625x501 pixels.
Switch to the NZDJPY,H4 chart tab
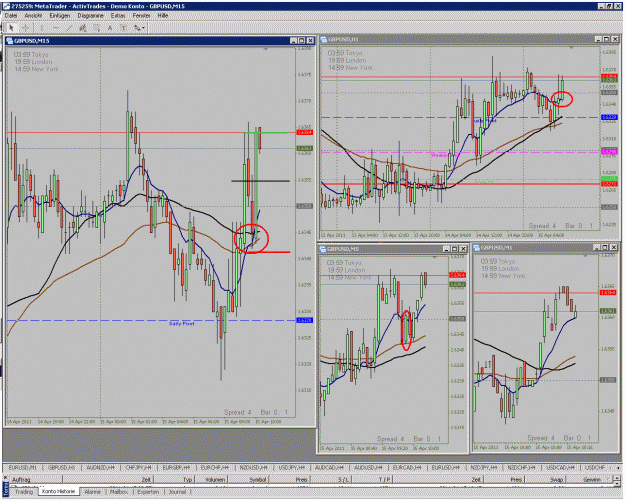click(x=484, y=468)
